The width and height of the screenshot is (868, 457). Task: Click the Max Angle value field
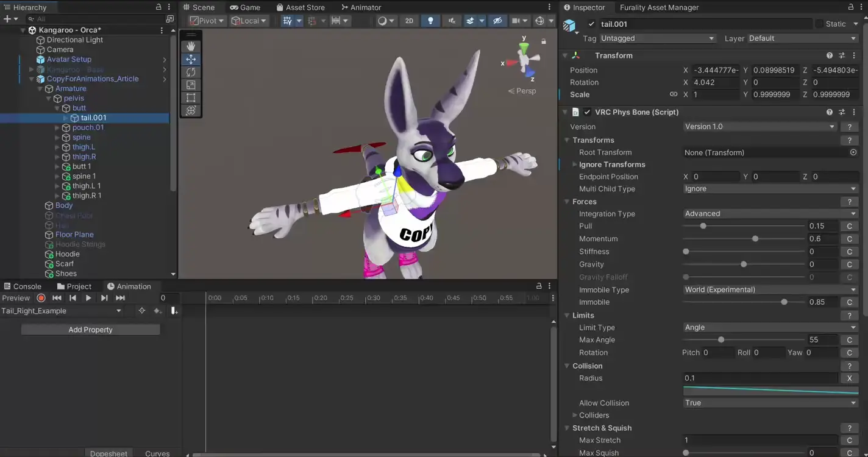822,340
